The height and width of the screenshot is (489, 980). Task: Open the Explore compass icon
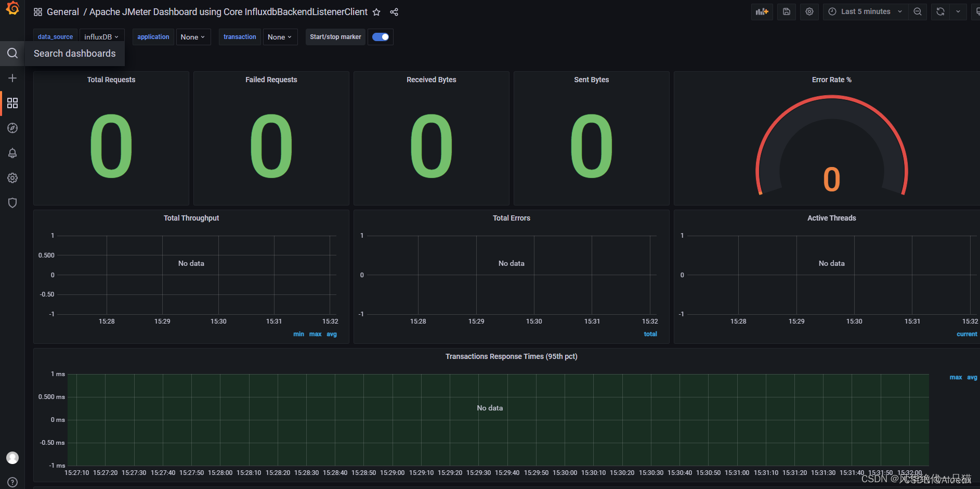(x=12, y=128)
